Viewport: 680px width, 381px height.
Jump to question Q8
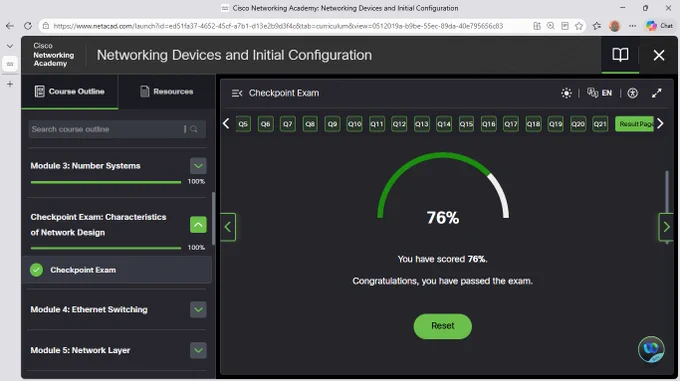tap(310, 124)
